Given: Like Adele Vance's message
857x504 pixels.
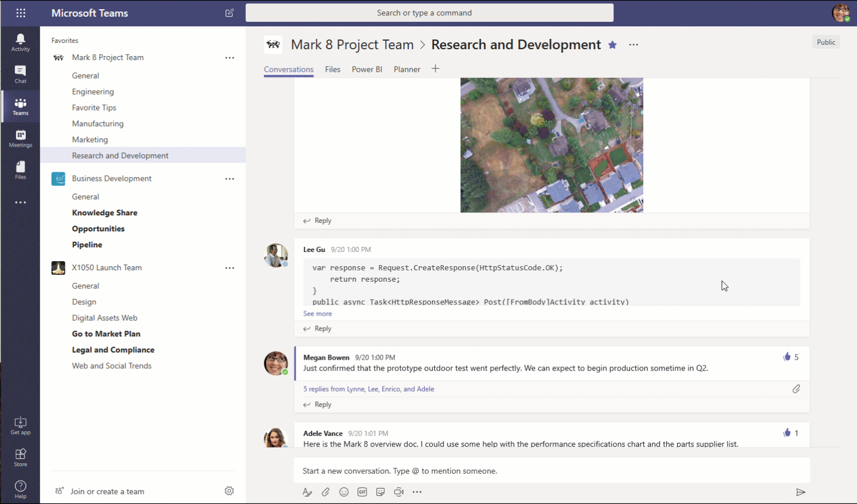Looking at the screenshot, I should [787, 433].
